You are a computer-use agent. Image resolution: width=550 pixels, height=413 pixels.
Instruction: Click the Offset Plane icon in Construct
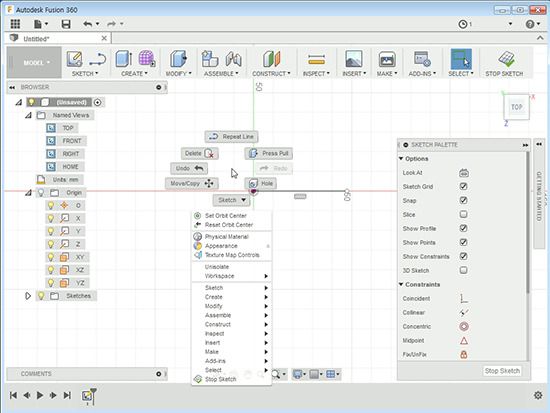pyautogui.click(x=271, y=59)
